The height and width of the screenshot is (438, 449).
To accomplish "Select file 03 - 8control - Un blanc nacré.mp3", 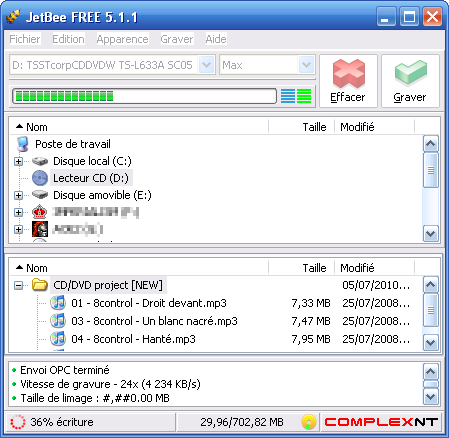I will point(154,321).
